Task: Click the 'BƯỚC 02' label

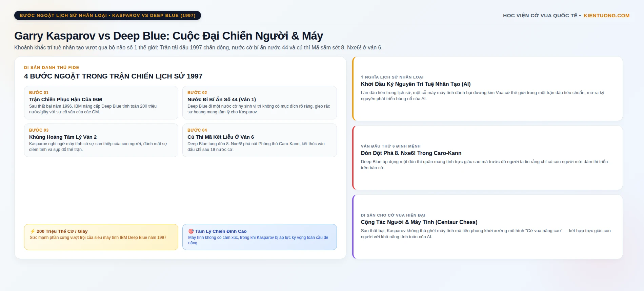Action: tap(197, 93)
